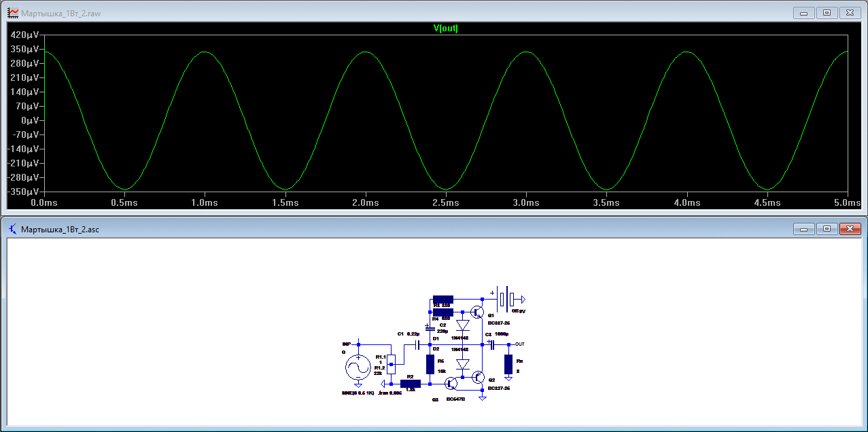Click the OUT net label
868x432 pixels.
520,344
